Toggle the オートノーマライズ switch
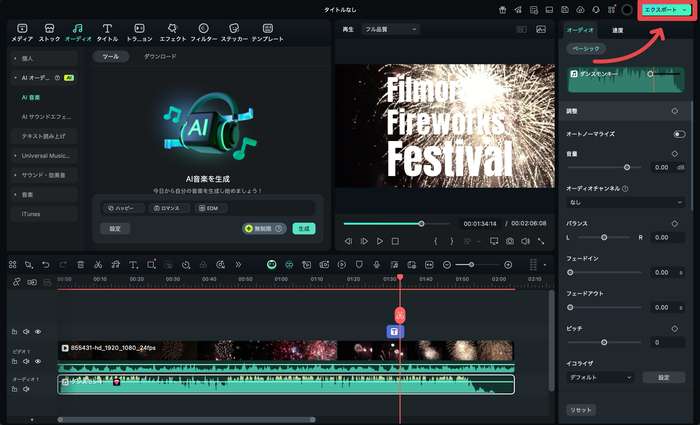This screenshot has width=700, height=425. 679,134
